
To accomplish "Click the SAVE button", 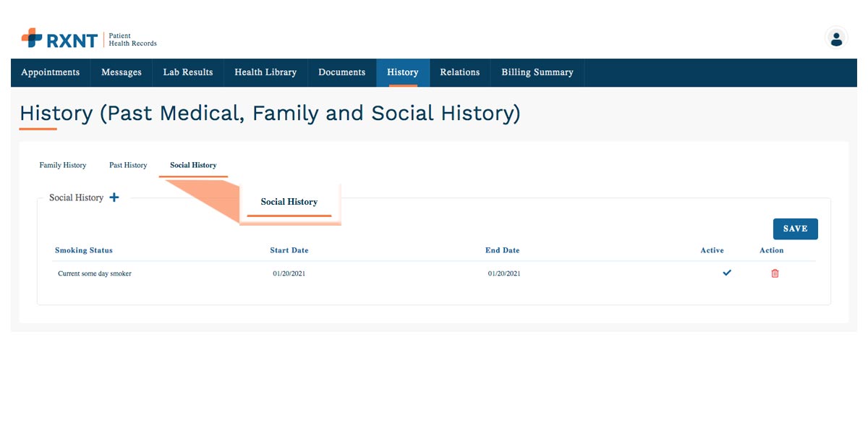I will tap(795, 229).
